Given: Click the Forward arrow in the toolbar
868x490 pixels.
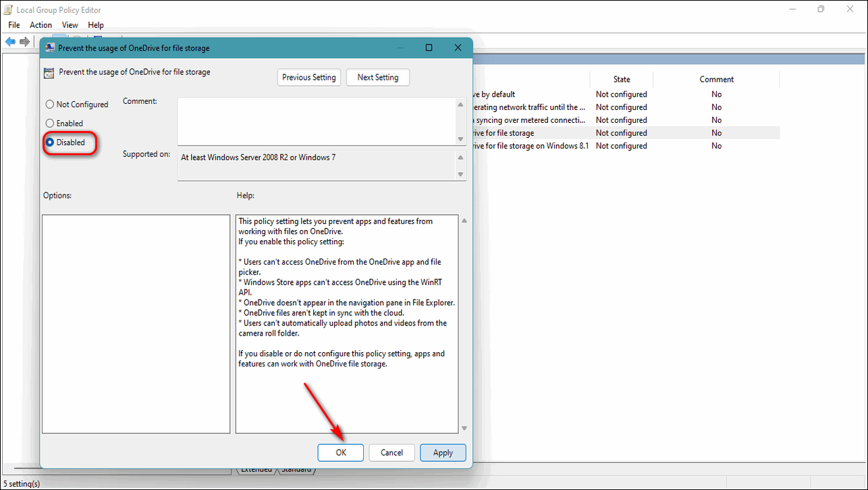Looking at the screenshot, I should click(x=25, y=42).
